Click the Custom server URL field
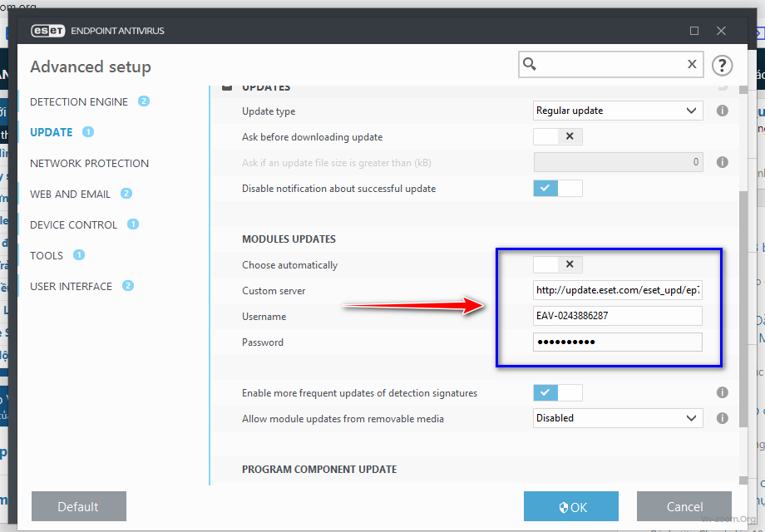 (x=617, y=290)
